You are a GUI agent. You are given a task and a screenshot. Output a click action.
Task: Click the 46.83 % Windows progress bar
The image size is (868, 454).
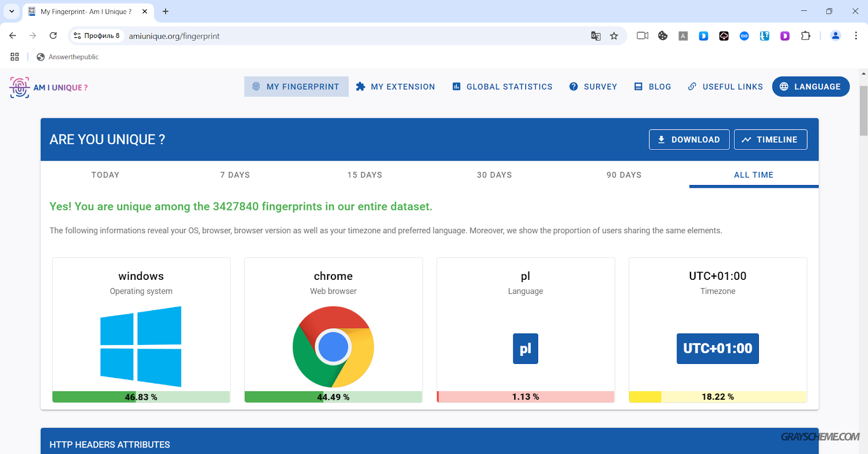141,397
